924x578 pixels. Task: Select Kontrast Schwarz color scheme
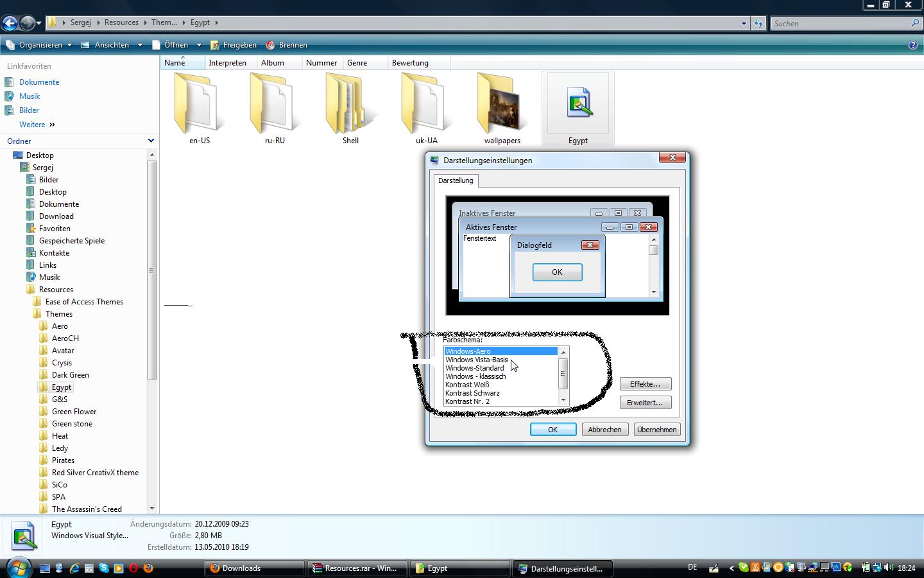coord(472,393)
